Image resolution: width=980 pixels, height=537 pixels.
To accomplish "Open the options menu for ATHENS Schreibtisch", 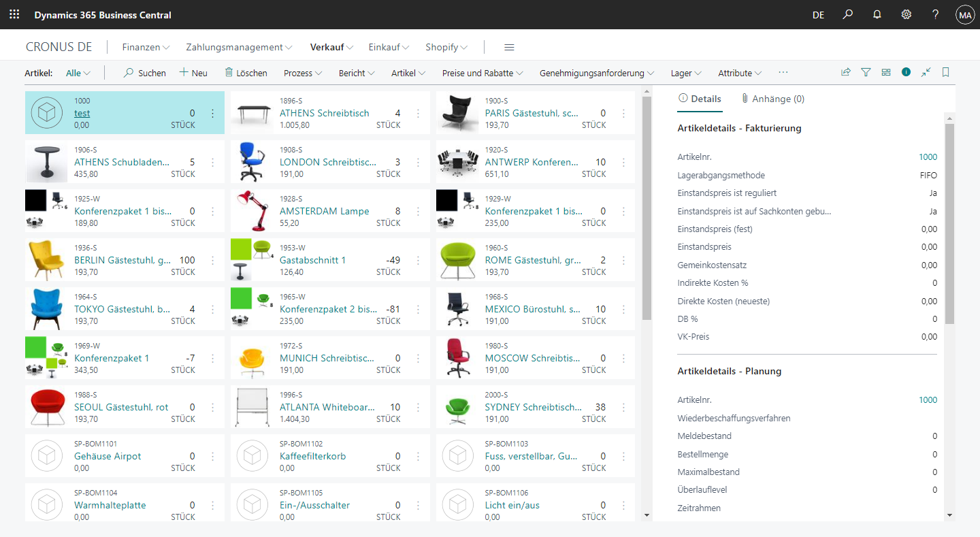I will tap(418, 114).
